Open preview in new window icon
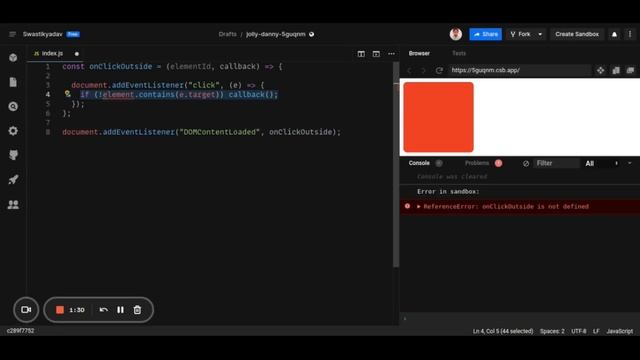The image size is (640, 360). (x=630, y=70)
